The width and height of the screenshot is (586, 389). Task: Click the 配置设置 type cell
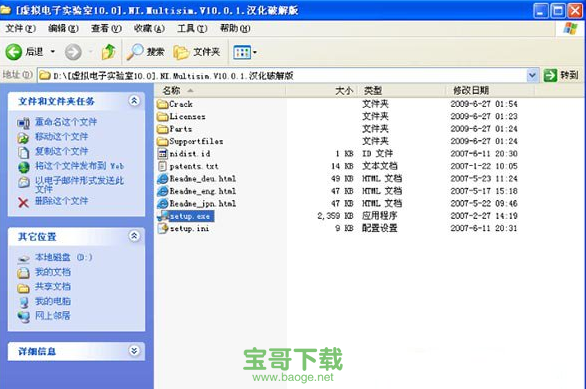(x=379, y=228)
